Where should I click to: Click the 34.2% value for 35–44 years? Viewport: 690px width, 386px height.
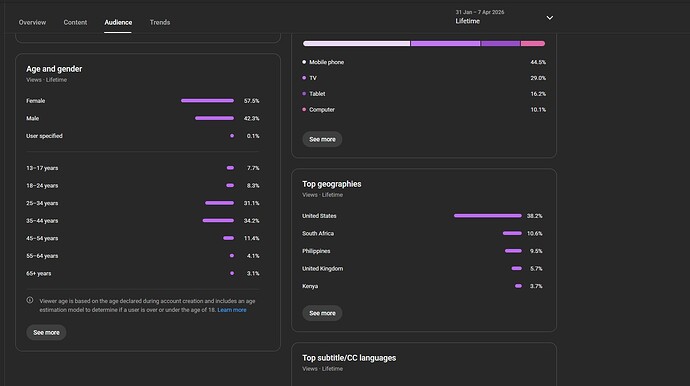(x=252, y=221)
